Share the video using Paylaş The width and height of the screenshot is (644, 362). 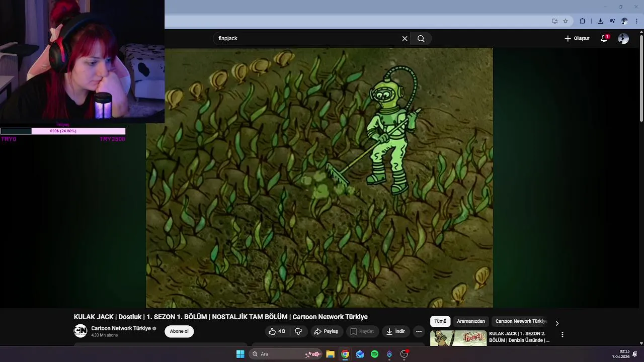pyautogui.click(x=326, y=331)
